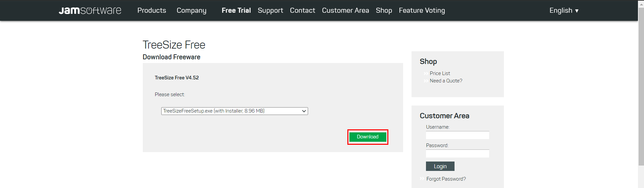This screenshot has height=188, width=644.
Task: Click the Download Freeware subheading
Action: pos(171,57)
